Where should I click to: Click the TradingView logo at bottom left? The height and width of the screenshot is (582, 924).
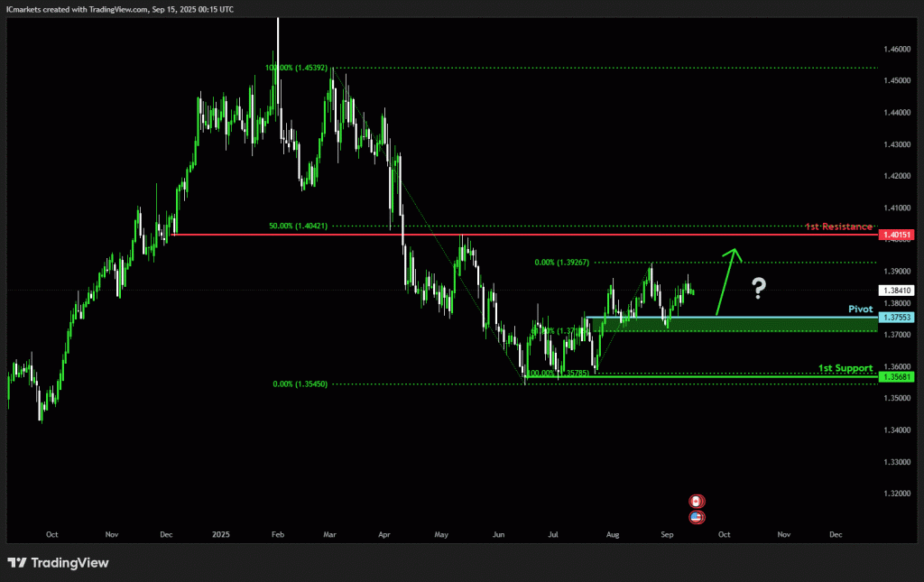point(58,562)
